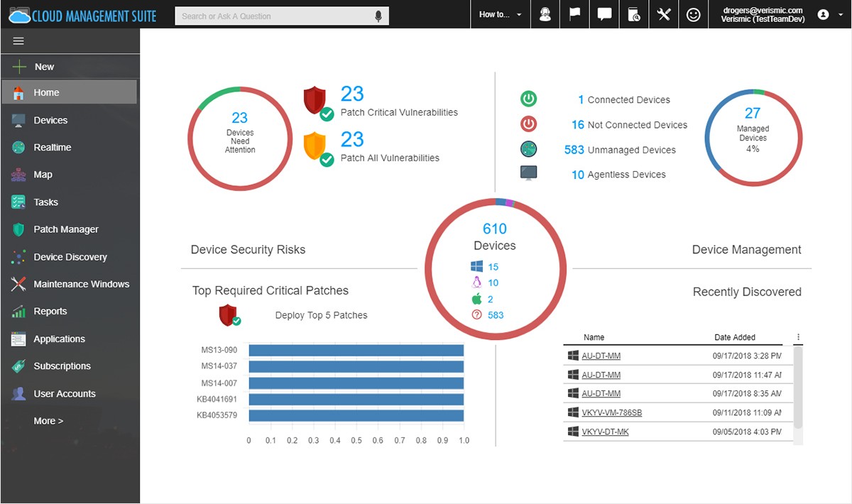Open the chat bubble icon
The height and width of the screenshot is (504, 852).
click(x=605, y=14)
